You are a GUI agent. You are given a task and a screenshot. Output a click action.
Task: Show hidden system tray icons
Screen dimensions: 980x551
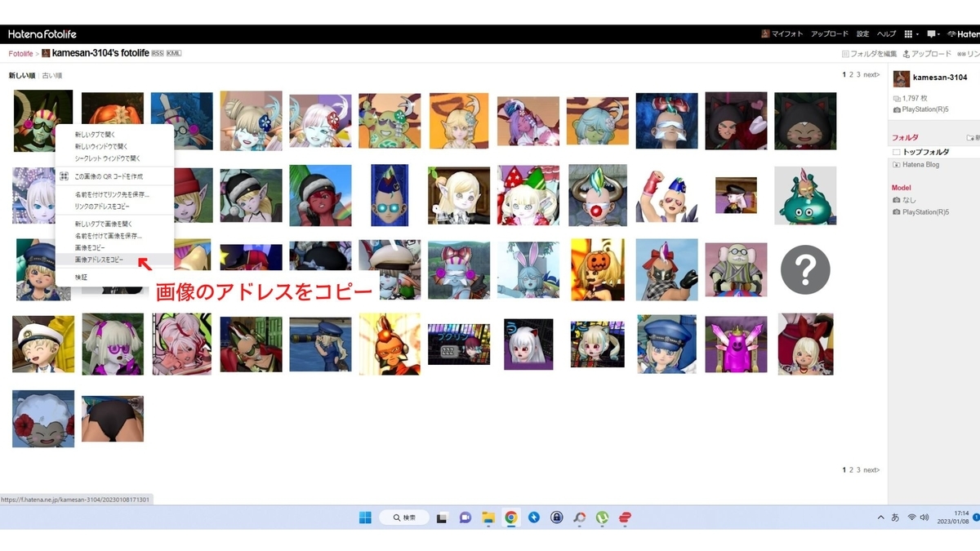coord(880,518)
